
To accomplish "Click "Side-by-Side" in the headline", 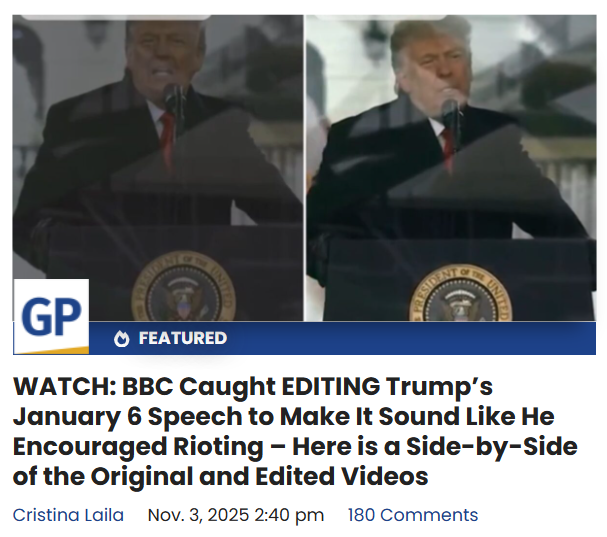I will pos(492,446).
